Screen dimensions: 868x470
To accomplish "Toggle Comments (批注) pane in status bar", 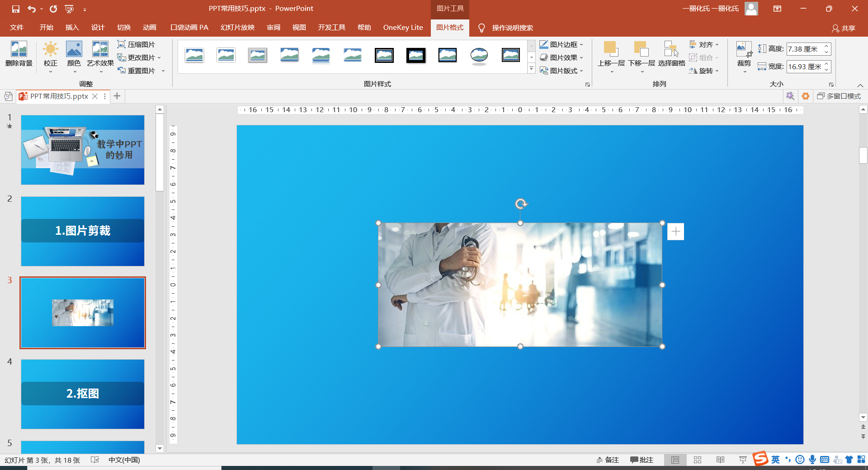I will (x=642, y=460).
